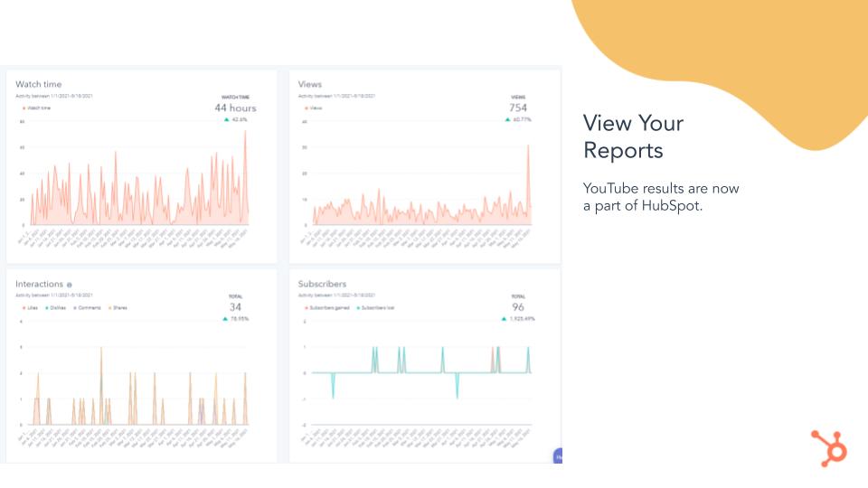868x488 pixels.
Task: Toggle the Subscribers lost legend series
Action: tap(376, 307)
